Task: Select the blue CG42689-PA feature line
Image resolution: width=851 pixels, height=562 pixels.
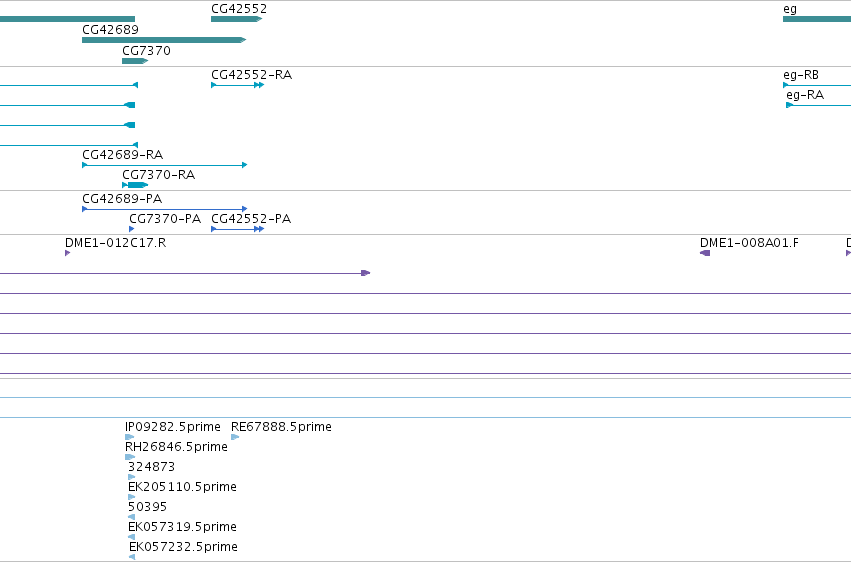Action: (x=164, y=209)
